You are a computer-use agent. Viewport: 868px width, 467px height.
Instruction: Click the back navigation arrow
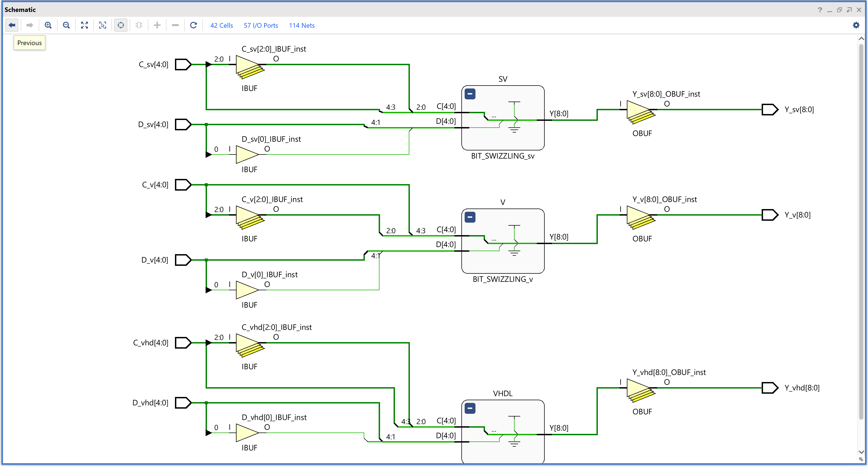12,25
